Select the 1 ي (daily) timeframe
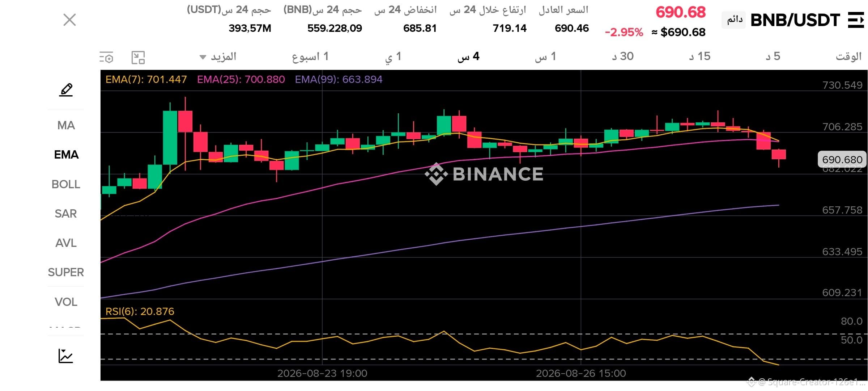This screenshot has height=391, width=868. pos(393,57)
